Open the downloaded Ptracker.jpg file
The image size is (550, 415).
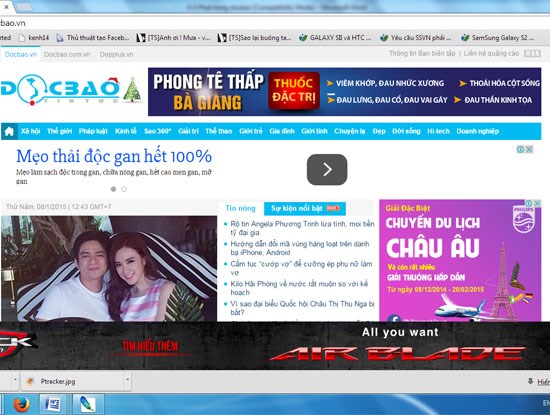click(73, 381)
